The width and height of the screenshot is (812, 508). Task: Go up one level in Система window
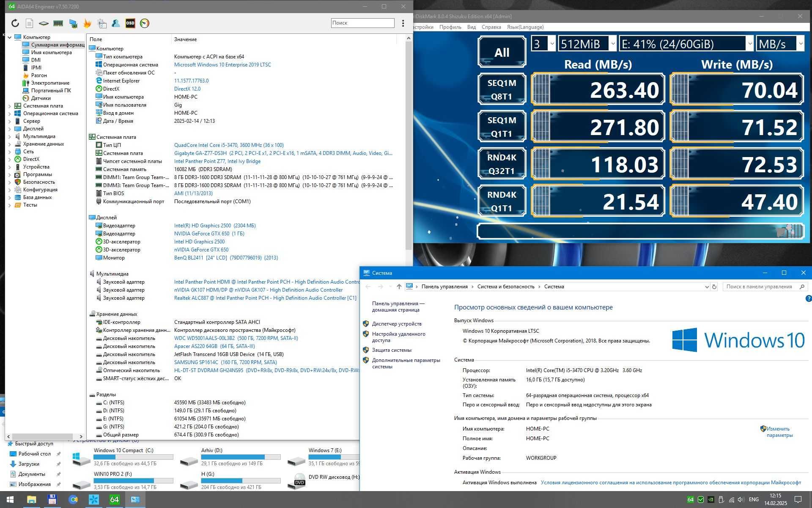399,287
